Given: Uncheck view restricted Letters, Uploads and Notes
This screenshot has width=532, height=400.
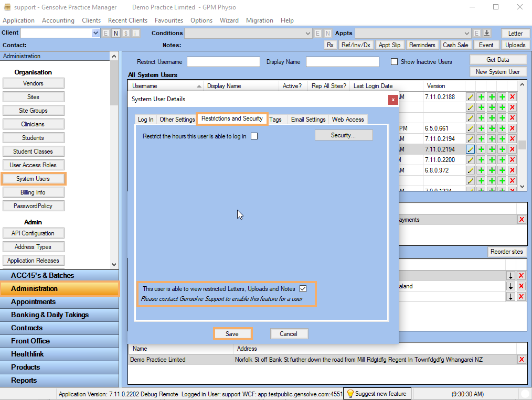Looking at the screenshot, I should click(x=303, y=289).
